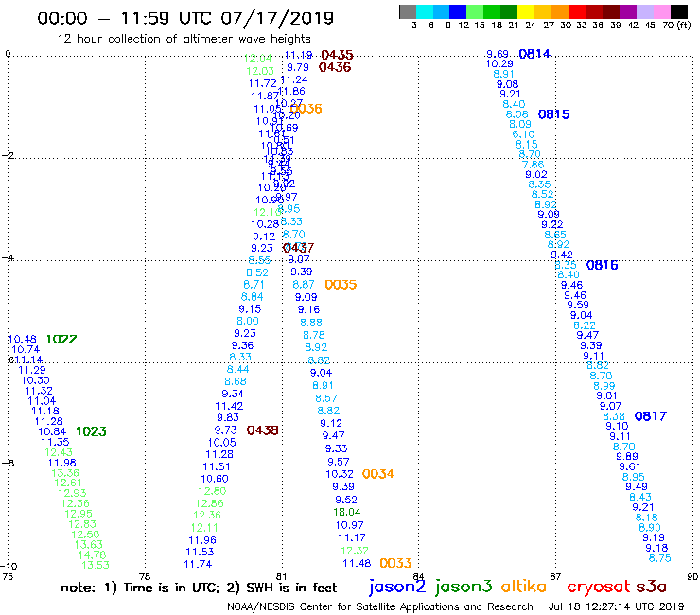Click the 'cryosat' satellite legend label
Image resolution: width=700 pixels, height=615 pixels.
point(599,587)
